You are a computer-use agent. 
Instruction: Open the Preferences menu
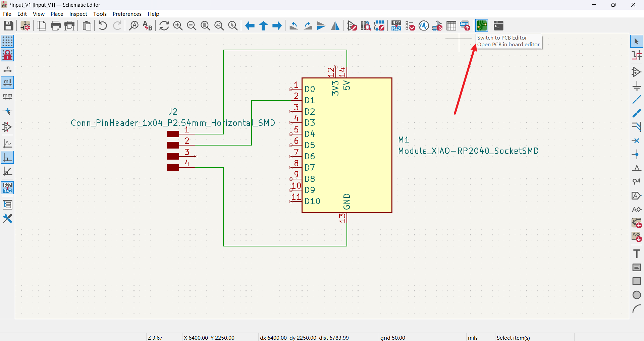point(127,14)
